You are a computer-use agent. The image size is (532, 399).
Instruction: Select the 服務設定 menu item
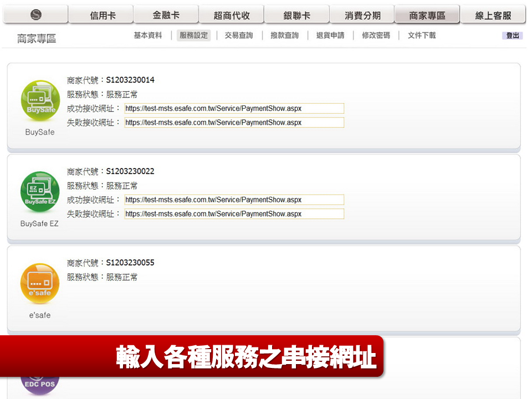193,35
